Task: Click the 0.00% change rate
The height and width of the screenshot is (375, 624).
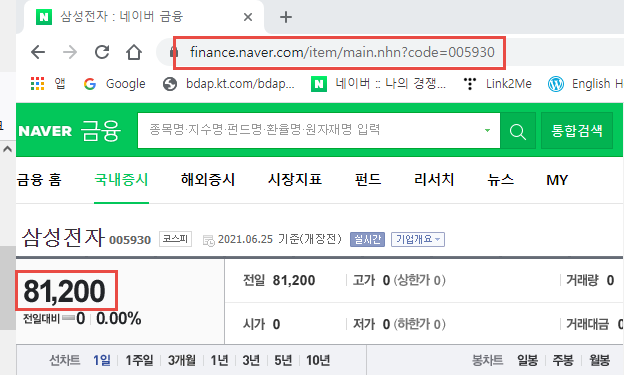Action: click(x=119, y=318)
